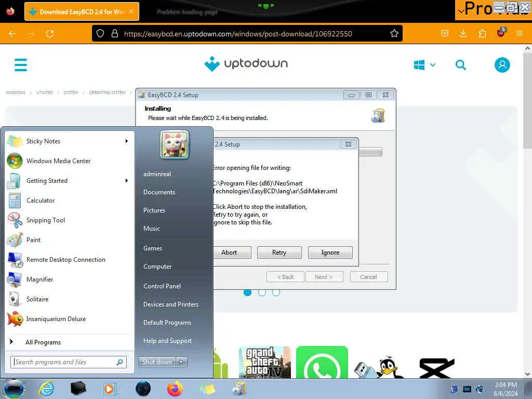532x399 pixels.
Task: Click the Start orb button
Action: coord(14,389)
